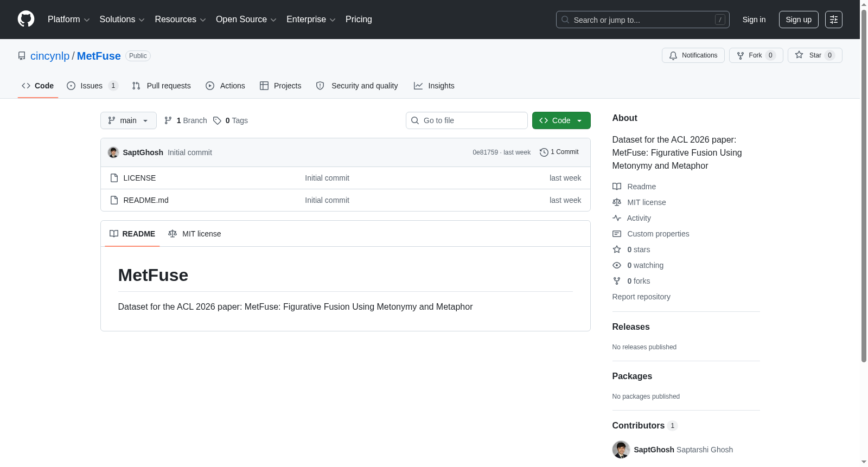Click the star icon in Star button

pos(799,55)
